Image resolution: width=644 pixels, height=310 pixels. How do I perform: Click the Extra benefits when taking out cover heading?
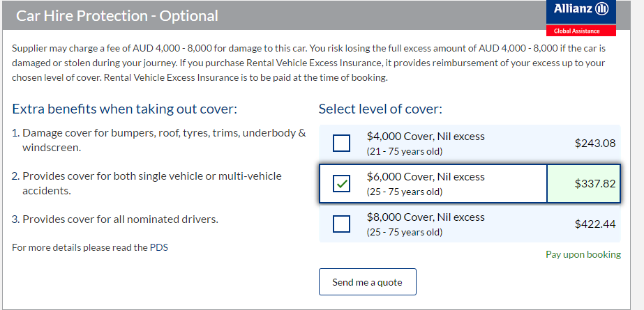[x=124, y=109]
